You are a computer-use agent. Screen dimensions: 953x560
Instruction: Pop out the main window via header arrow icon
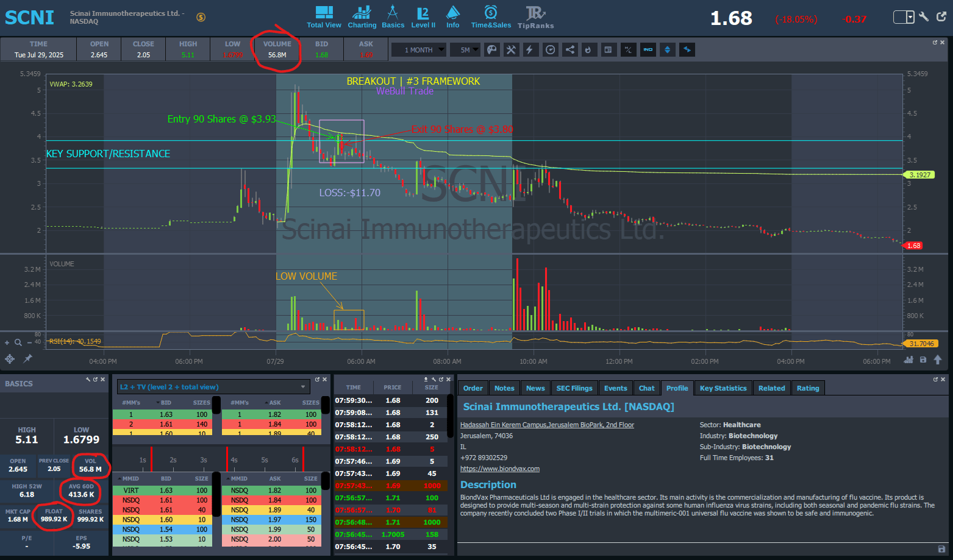tap(941, 17)
